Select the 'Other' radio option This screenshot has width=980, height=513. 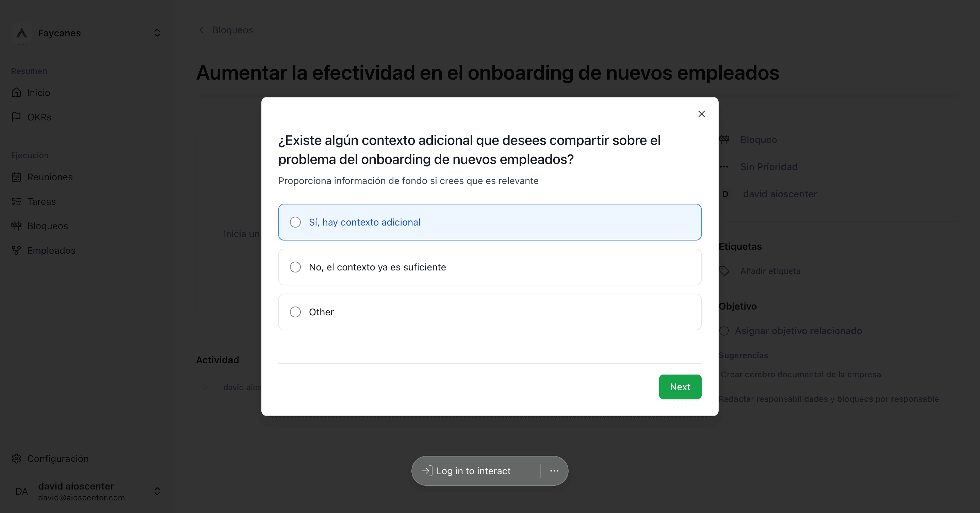[490, 312]
